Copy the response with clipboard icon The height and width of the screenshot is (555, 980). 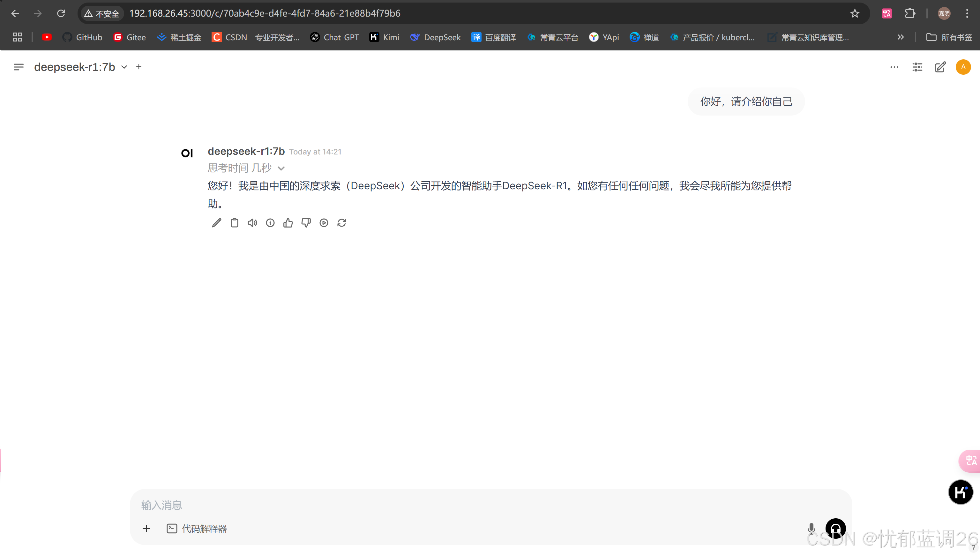[234, 223]
